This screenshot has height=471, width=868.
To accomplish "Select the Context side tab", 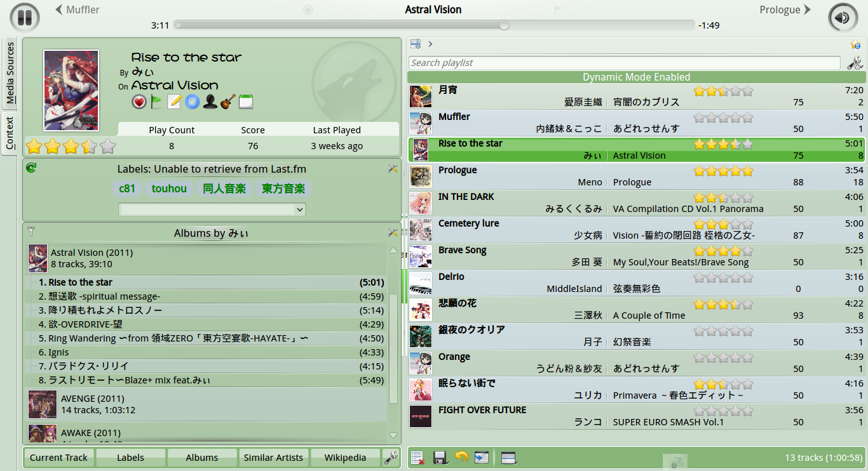I will pyautogui.click(x=10, y=133).
